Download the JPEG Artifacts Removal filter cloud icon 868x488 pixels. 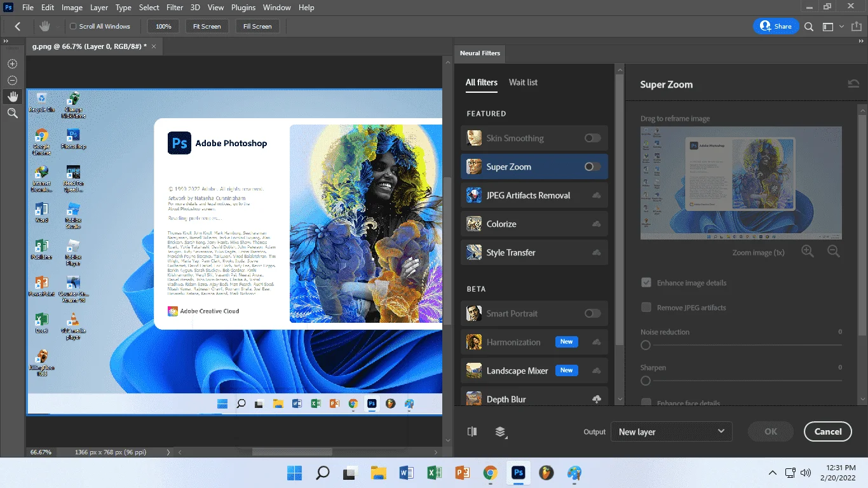(596, 196)
